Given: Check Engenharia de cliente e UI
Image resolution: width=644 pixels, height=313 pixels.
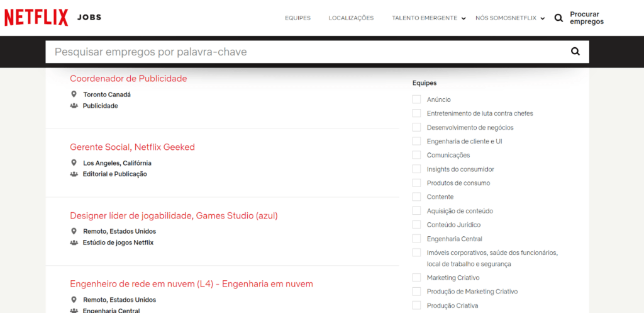Looking at the screenshot, I should pyautogui.click(x=417, y=141).
